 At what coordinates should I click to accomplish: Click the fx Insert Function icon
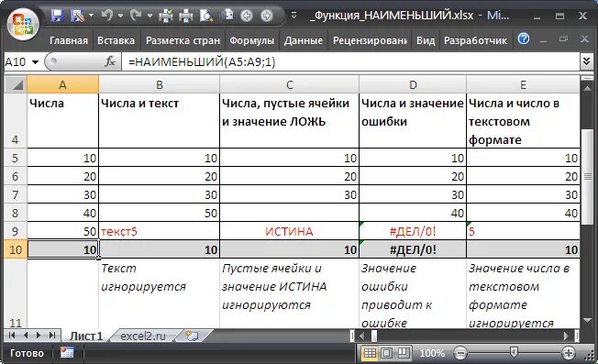(x=110, y=61)
